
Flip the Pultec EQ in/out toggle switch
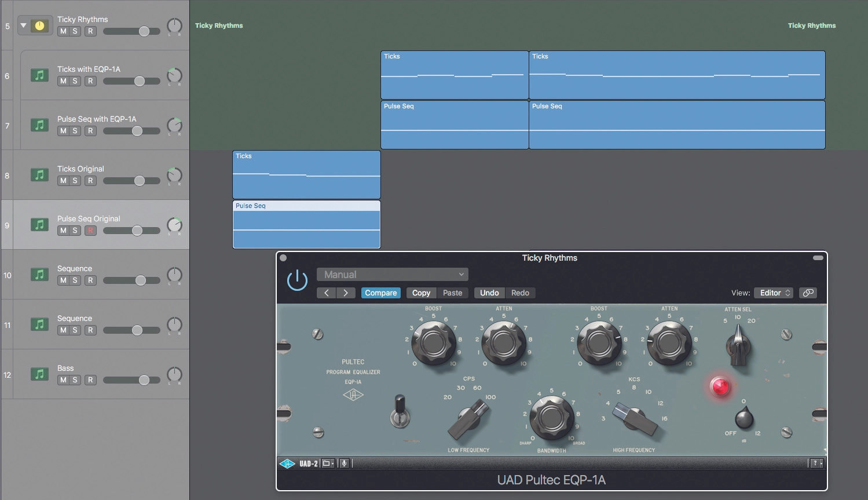(400, 411)
